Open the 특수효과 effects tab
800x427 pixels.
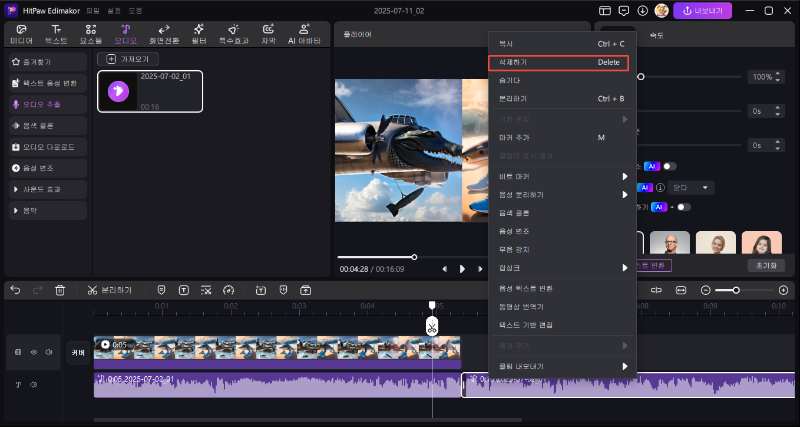coord(234,34)
